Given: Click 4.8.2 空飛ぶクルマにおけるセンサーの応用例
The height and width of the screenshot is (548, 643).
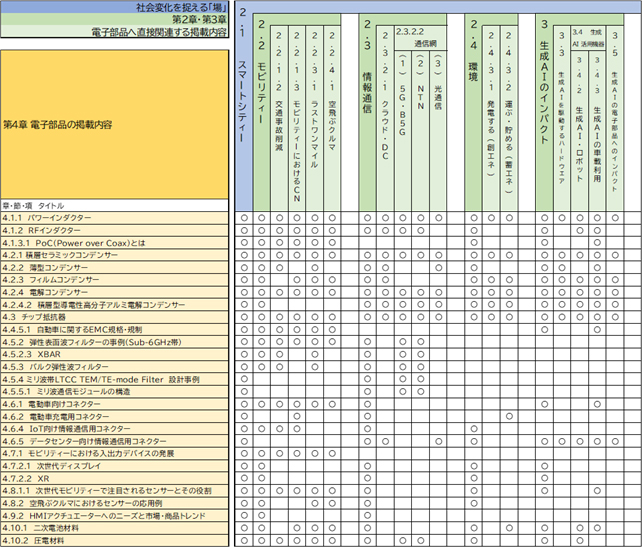Looking at the screenshot, I should pyautogui.click(x=114, y=503).
